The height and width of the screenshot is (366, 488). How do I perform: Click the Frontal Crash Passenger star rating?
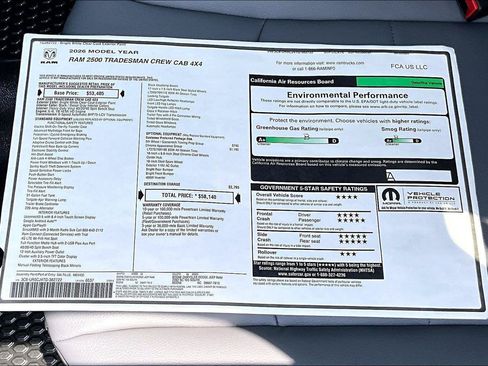[x=351, y=220]
